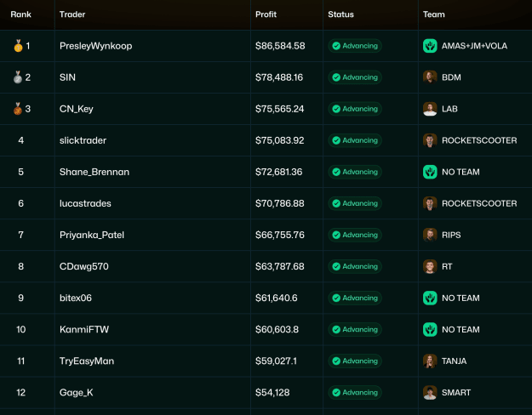Select trader name Shane_Brennan
The image size is (532, 415).
click(x=94, y=172)
